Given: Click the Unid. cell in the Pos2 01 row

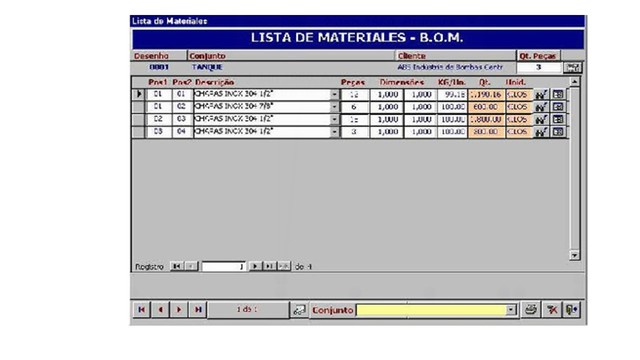Looking at the screenshot, I should click(x=519, y=95).
